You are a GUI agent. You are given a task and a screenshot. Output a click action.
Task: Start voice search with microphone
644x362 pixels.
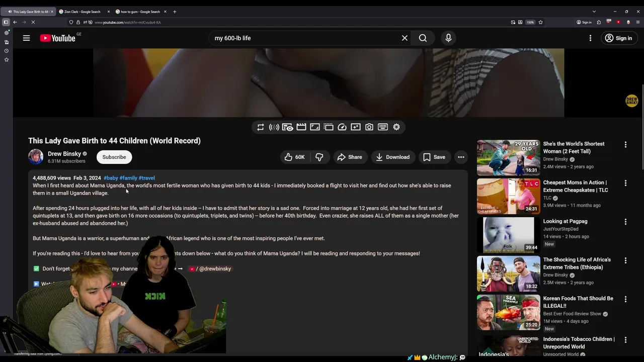(448, 38)
